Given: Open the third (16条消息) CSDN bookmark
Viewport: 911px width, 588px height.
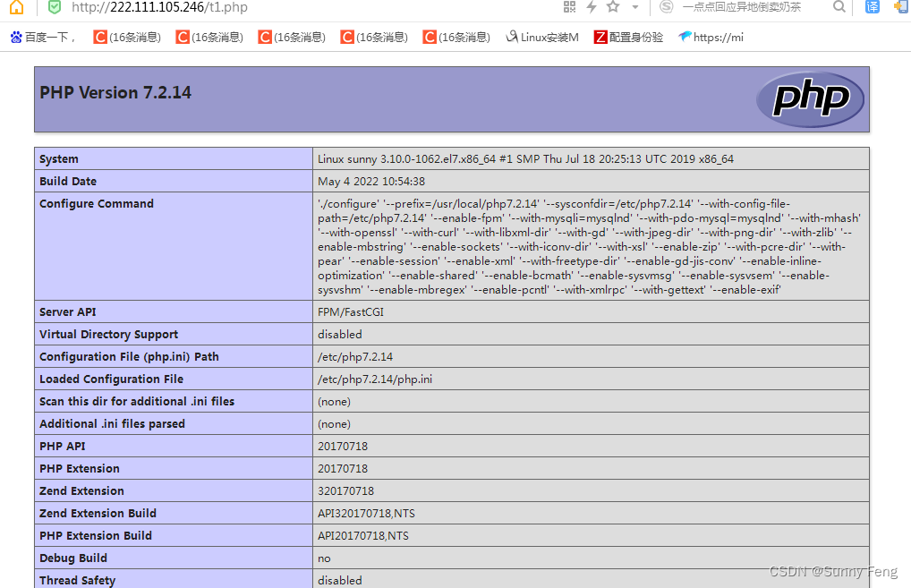Looking at the screenshot, I should (293, 38).
